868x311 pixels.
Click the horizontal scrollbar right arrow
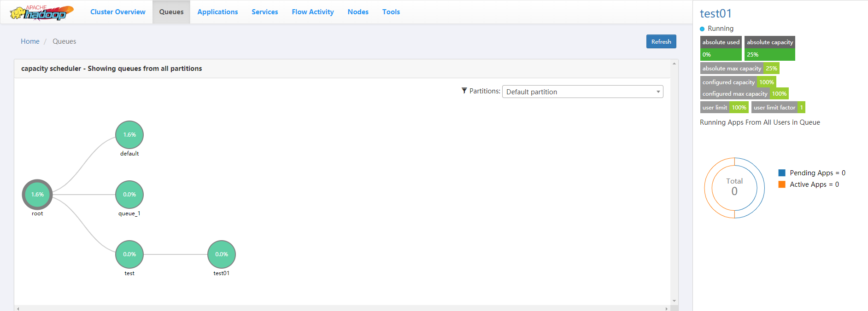click(667, 308)
